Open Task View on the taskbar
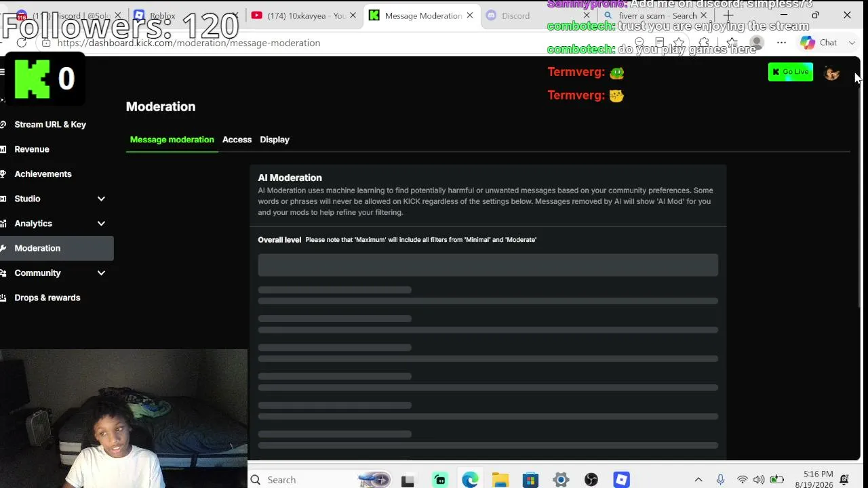Viewport: 868px width, 488px height. (x=408, y=481)
